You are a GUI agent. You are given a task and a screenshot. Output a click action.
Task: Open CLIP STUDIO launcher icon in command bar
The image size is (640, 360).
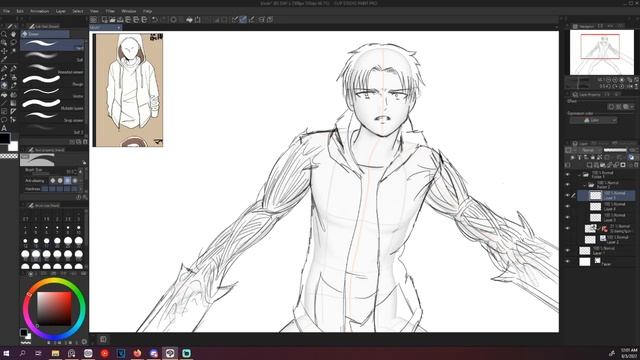(x=93, y=20)
